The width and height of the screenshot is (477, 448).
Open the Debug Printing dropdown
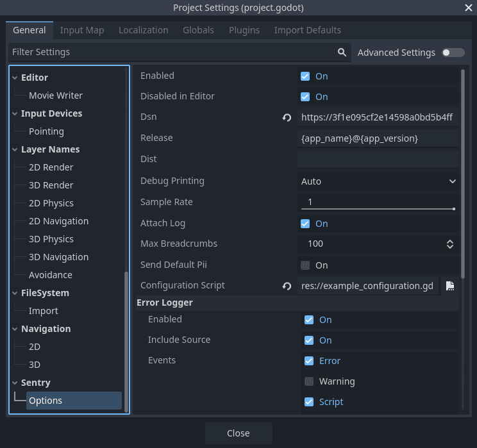378,181
